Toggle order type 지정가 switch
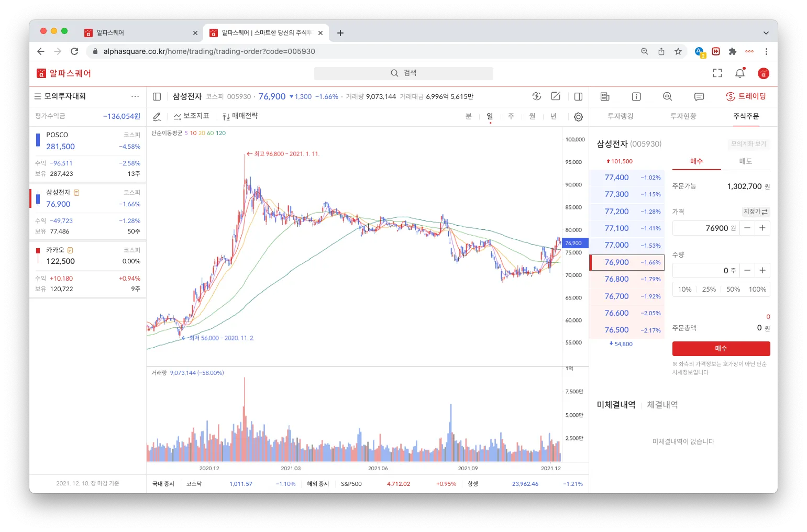 (x=756, y=212)
